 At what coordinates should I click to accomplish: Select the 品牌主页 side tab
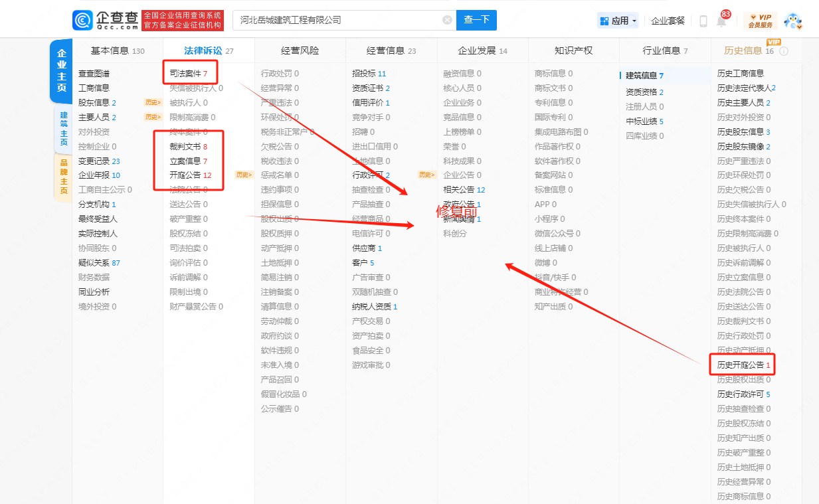(x=63, y=177)
